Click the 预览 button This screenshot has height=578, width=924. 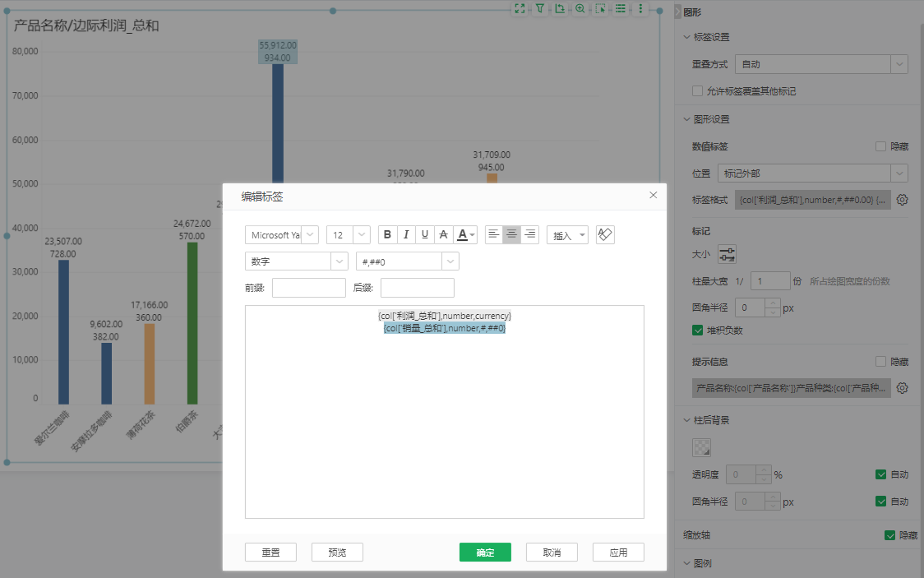coord(337,552)
